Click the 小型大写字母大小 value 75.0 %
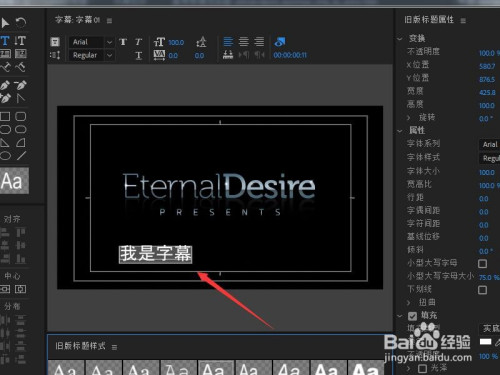The width and height of the screenshot is (500, 375). 489,277
